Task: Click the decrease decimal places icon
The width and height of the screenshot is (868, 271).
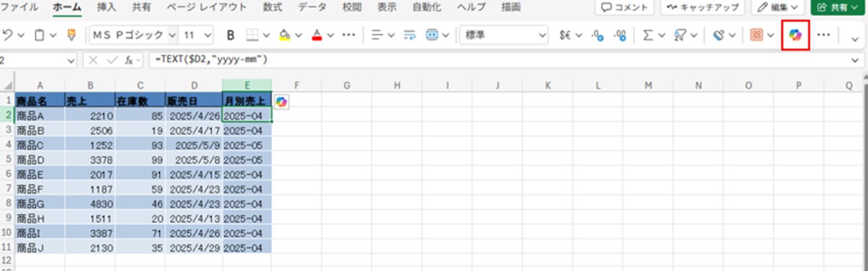Action: 597,35
